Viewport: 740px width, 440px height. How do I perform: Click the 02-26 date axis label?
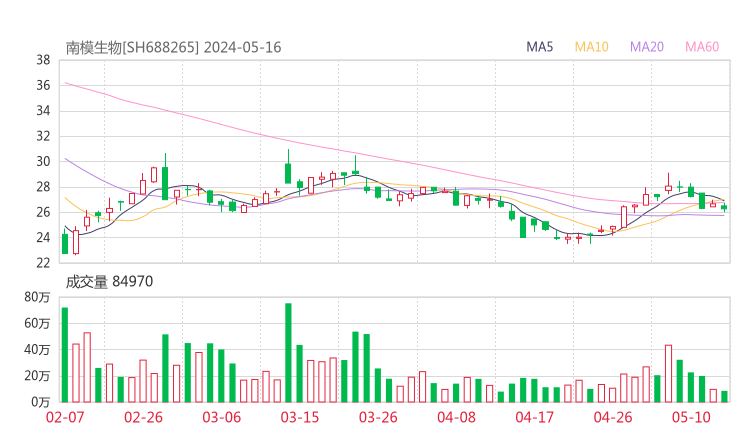[x=143, y=417]
